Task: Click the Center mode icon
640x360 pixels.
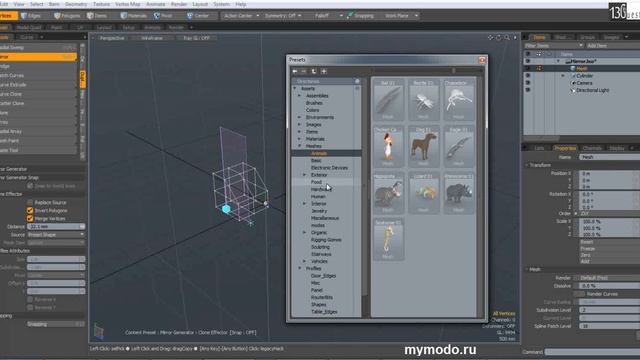Action: coord(190,16)
